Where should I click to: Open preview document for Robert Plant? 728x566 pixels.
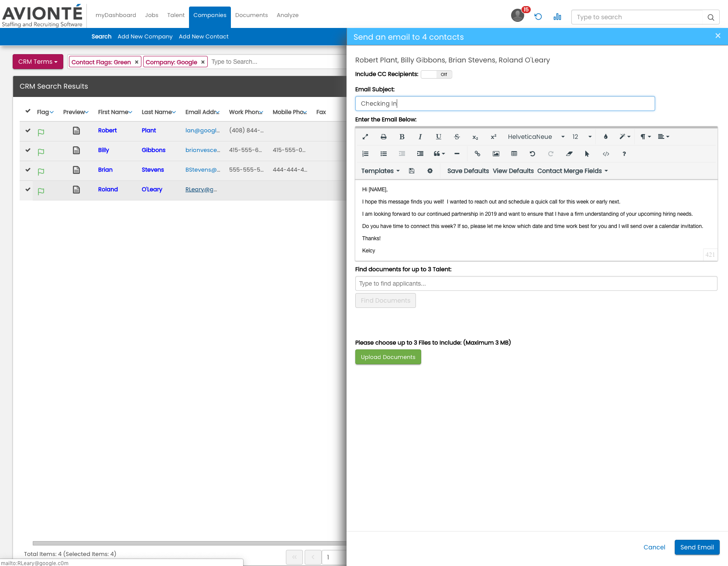(76, 131)
